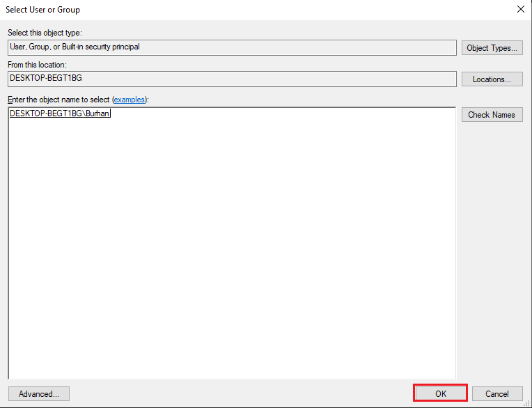The width and height of the screenshot is (532, 408).
Task: Verify entry with Check Names
Action: tap(492, 115)
